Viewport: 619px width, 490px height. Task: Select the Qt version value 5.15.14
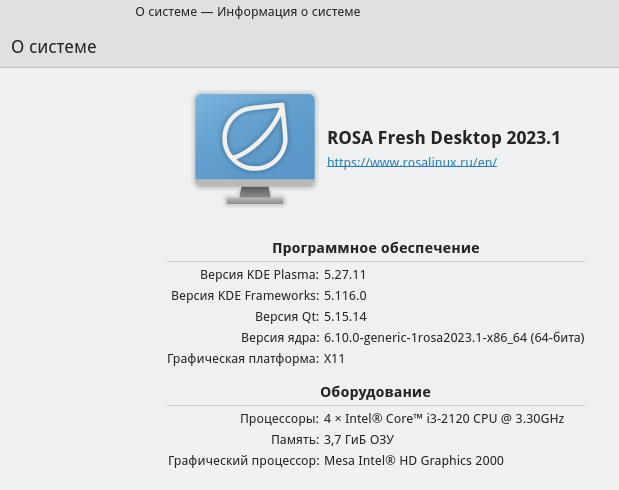(345, 317)
